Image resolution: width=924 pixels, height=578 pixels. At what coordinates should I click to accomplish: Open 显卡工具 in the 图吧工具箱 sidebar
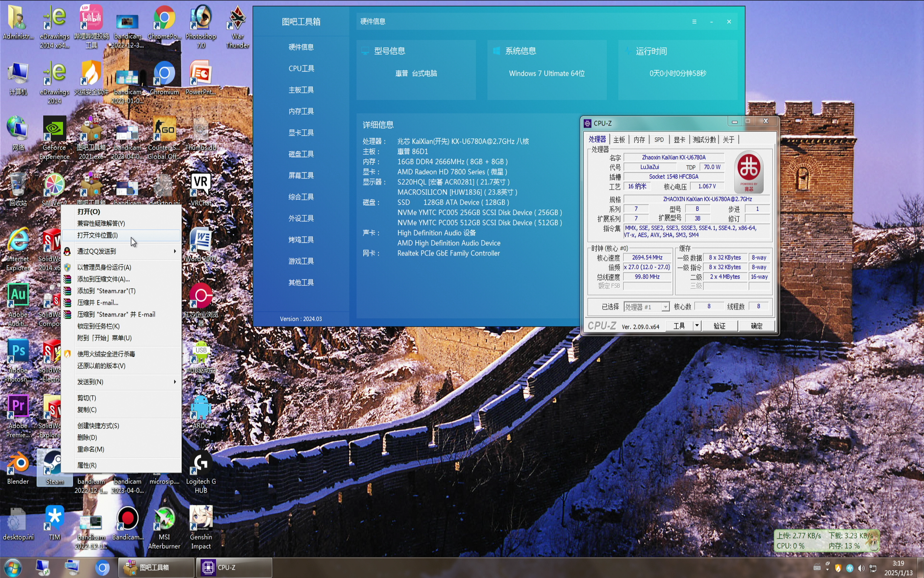click(x=301, y=133)
